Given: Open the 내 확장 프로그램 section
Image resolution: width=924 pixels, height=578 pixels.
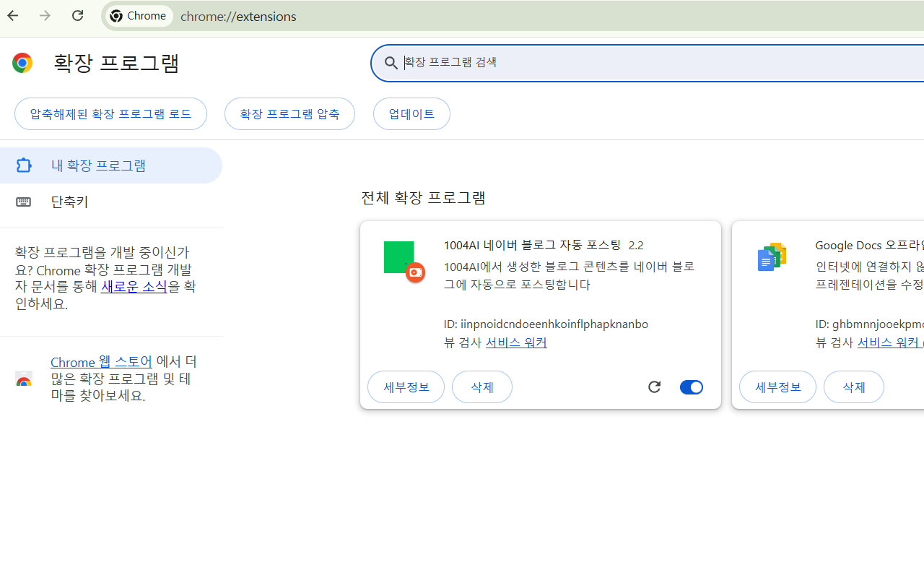Looking at the screenshot, I should (x=111, y=165).
